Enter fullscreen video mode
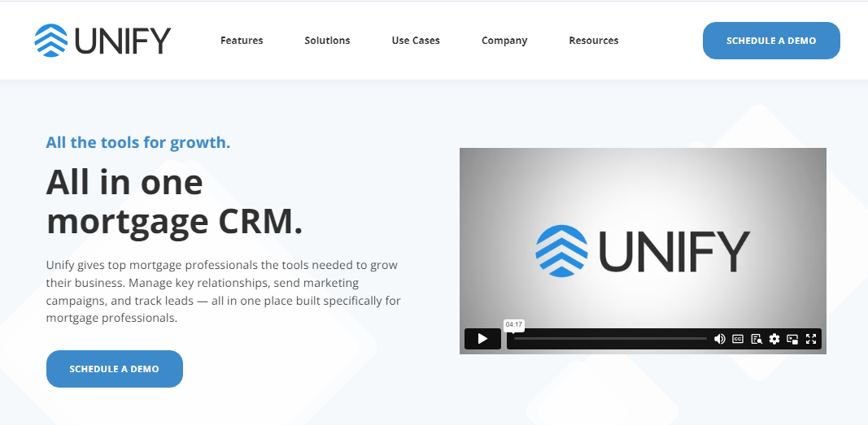 tap(811, 339)
